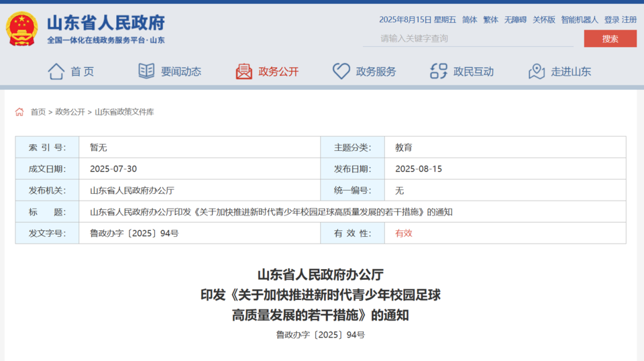Click the house icon beside 首页
The image size is (644, 361).
click(56, 71)
